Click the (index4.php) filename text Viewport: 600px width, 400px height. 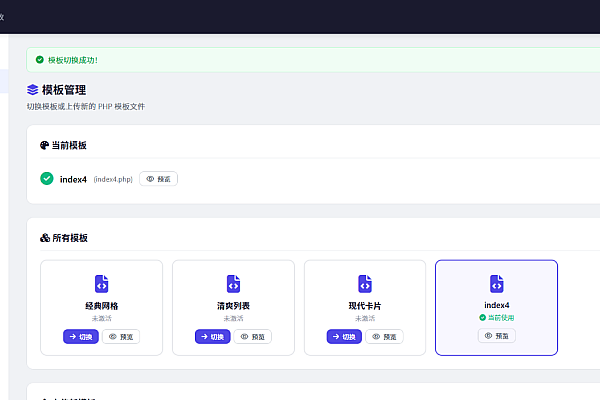[113, 179]
